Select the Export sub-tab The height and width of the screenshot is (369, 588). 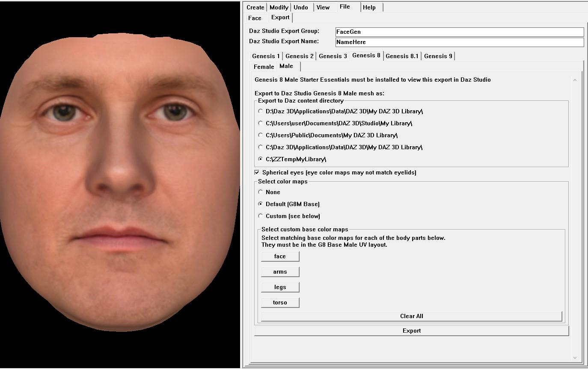(x=280, y=17)
